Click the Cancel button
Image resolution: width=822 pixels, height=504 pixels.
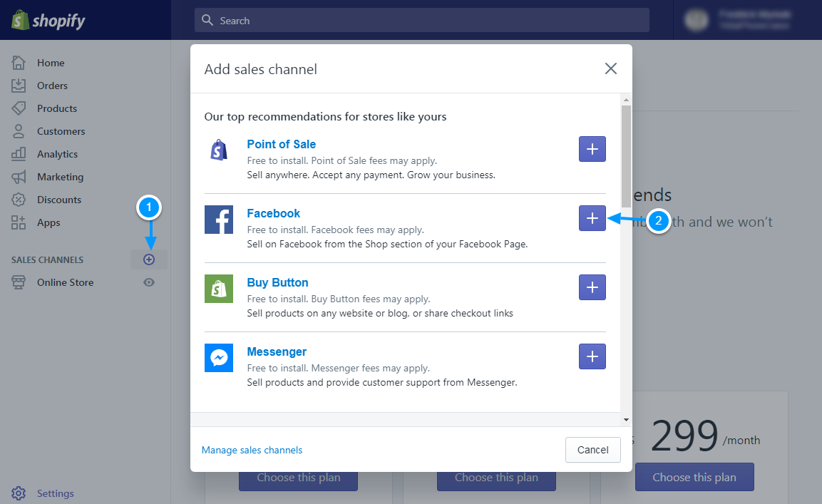593,450
